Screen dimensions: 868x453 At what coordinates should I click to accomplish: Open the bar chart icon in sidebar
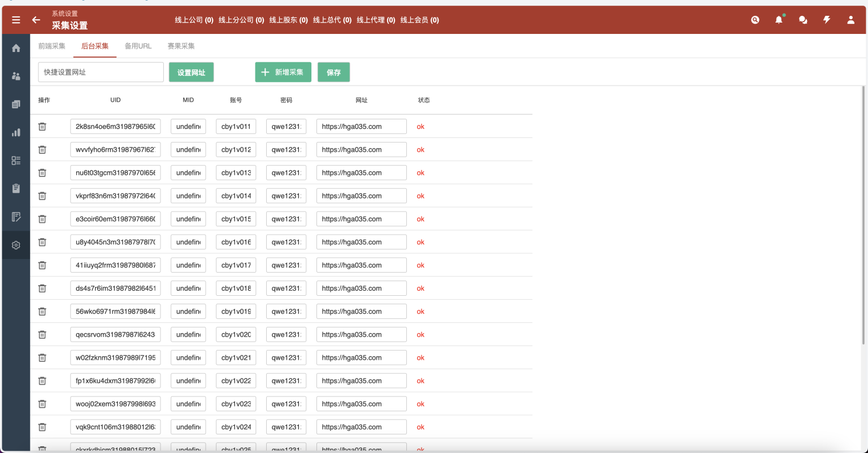(x=16, y=132)
